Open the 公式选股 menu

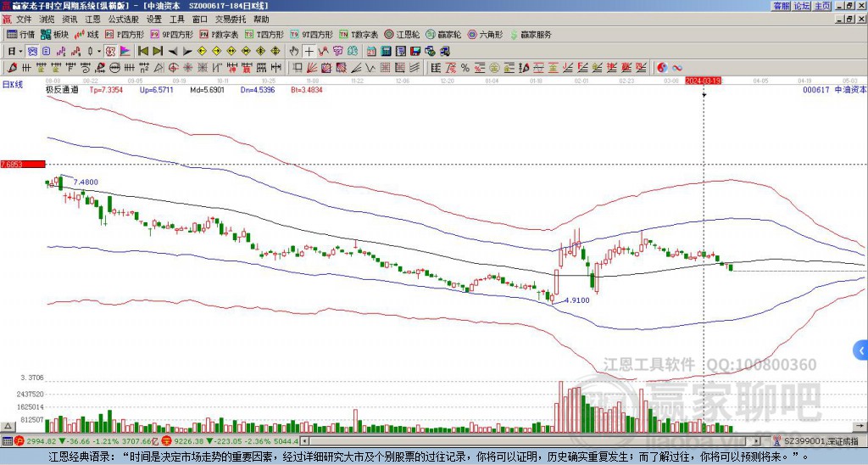click(124, 20)
